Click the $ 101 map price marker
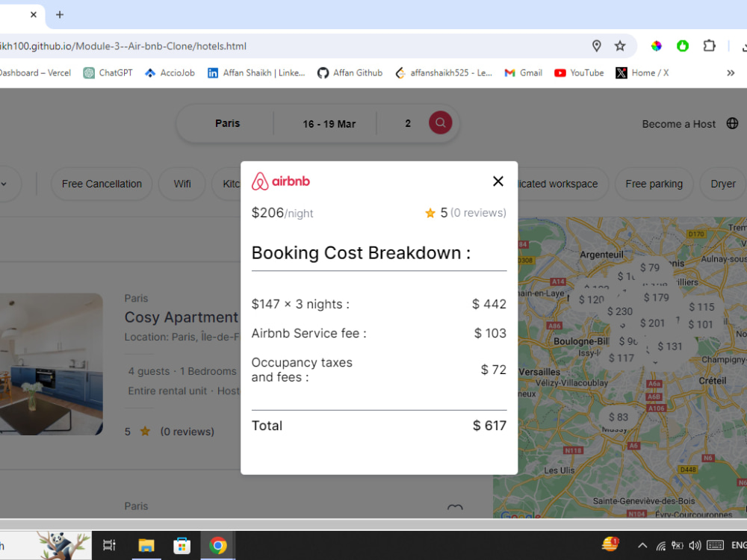747x560 pixels. (701, 325)
